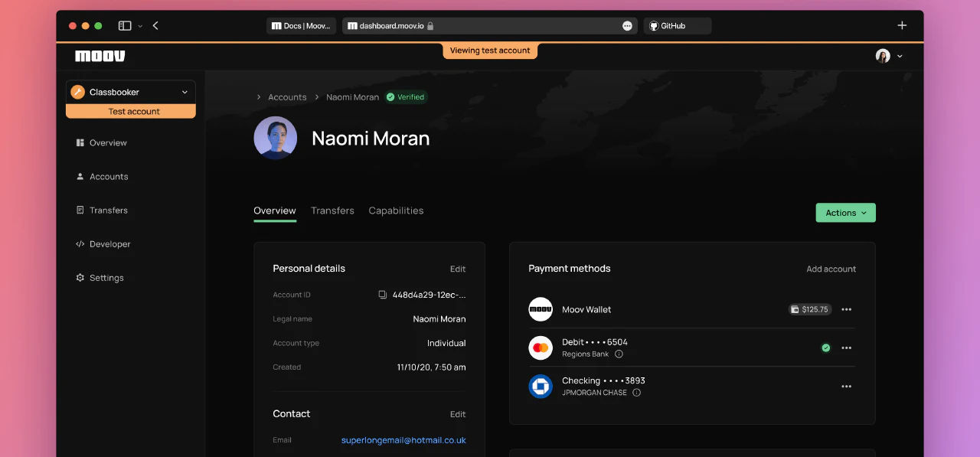Click the Account ID value 448d4a29-12ec
Screen dimensions: 980x457
(429, 295)
